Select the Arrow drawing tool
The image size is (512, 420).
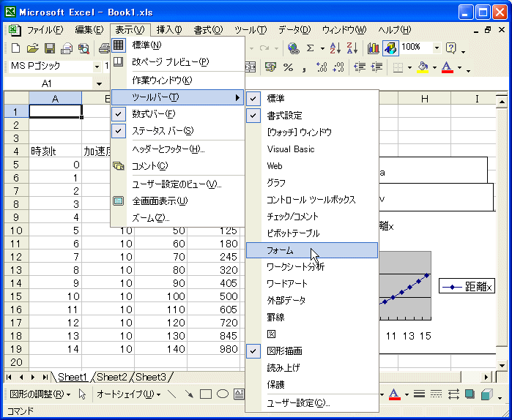click(x=189, y=394)
